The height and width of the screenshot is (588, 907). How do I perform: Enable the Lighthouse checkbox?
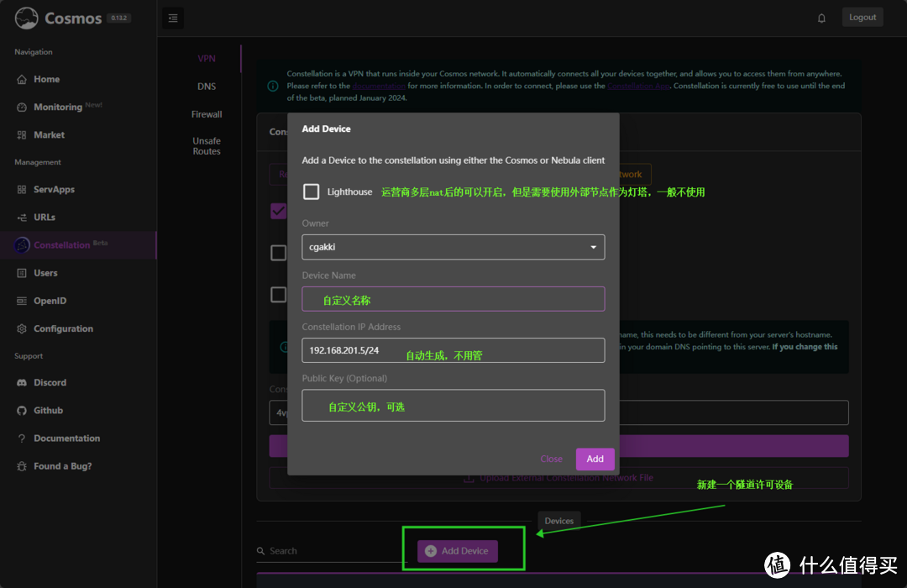coord(312,192)
